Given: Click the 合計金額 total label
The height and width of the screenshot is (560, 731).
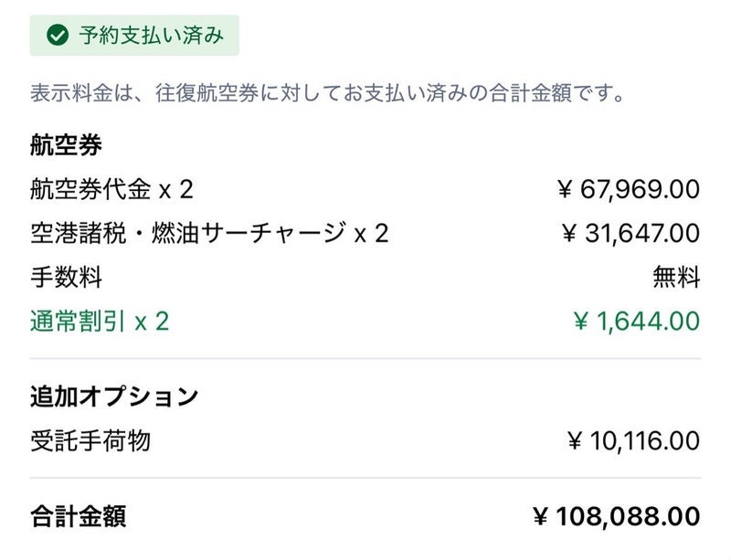Looking at the screenshot, I should [x=78, y=517].
